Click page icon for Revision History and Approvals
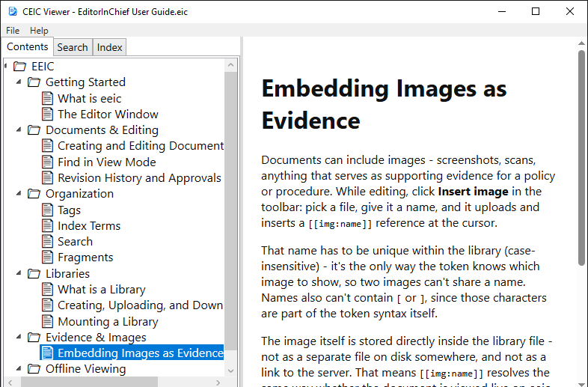Screen dimensions: 588x387 [47, 177]
